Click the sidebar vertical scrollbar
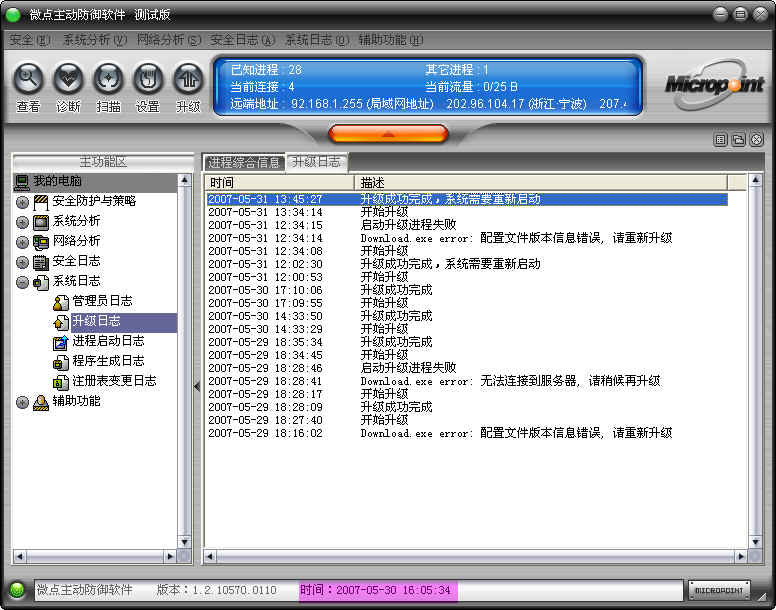Screen dimensions: 776x610 184,360
